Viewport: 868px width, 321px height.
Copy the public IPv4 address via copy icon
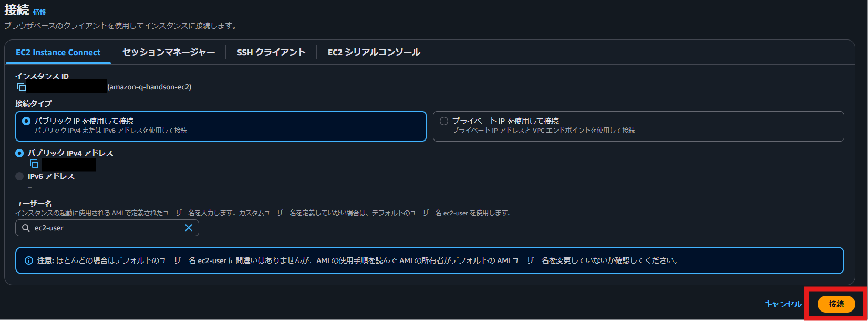pos(34,164)
